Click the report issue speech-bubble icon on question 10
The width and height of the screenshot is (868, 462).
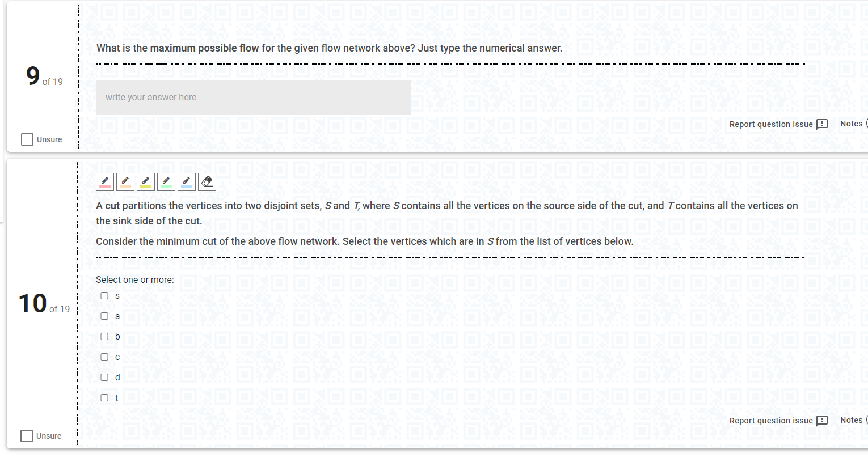tap(821, 420)
